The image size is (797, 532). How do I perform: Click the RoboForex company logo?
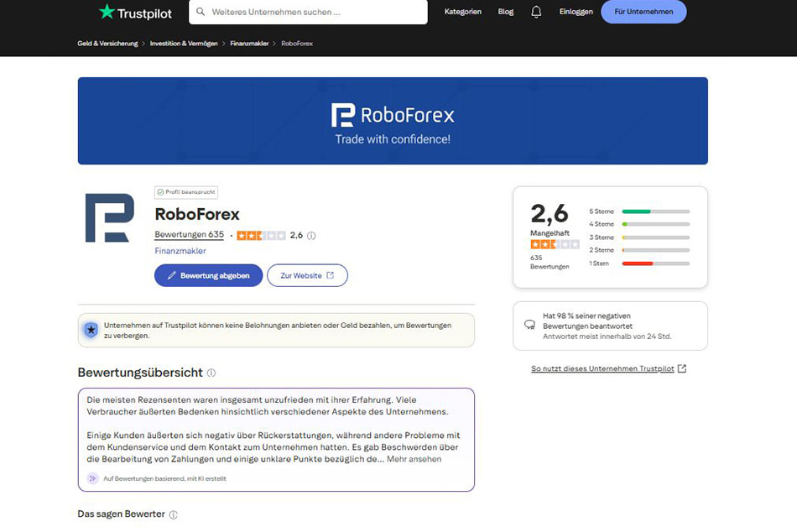coord(110,217)
